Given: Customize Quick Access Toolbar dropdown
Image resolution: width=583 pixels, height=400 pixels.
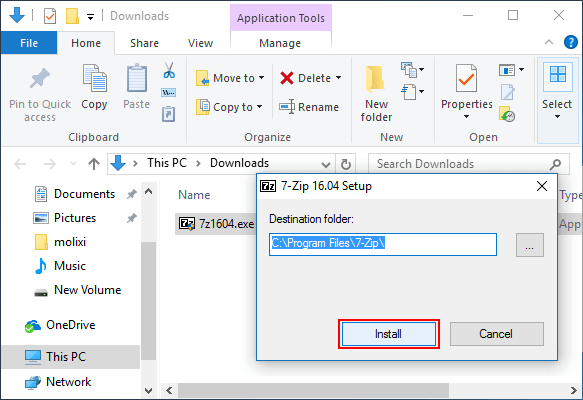Looking at the screenshot, I should [x=90, y=17].
